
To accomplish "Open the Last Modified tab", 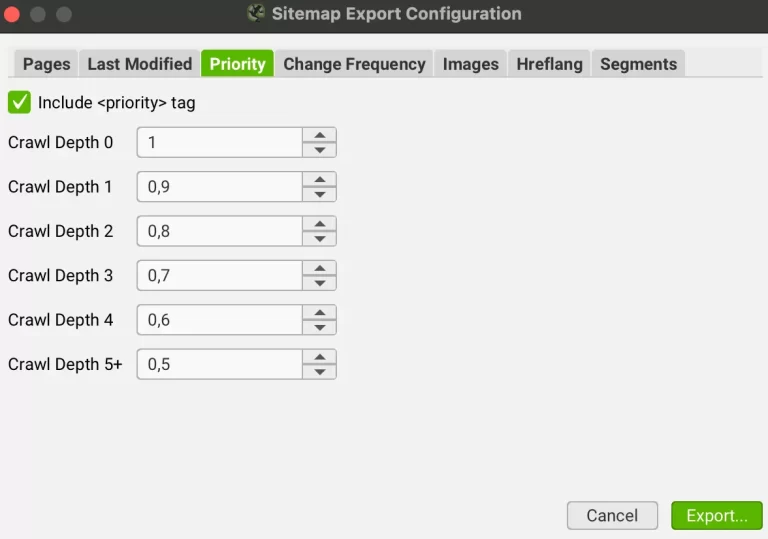I will [139, 64].
